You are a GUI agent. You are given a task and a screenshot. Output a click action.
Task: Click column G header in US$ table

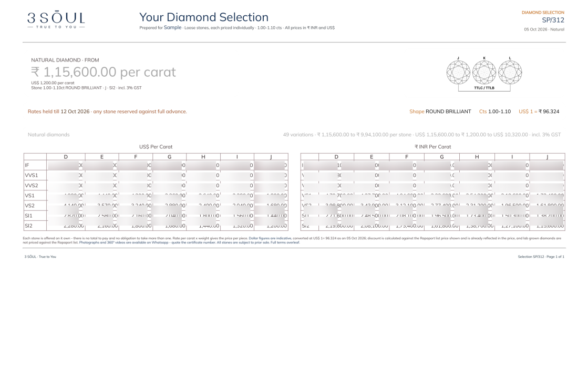click(x=169, y=157)
